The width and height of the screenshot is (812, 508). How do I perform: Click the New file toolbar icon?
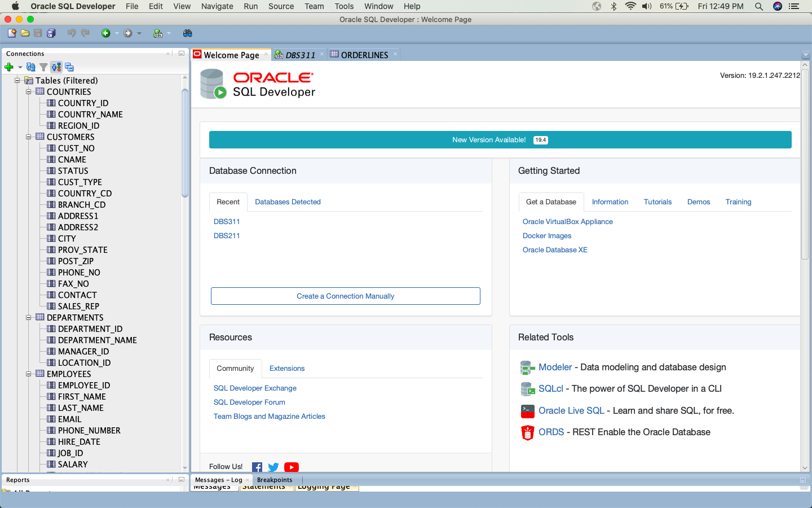coord(12,33)
